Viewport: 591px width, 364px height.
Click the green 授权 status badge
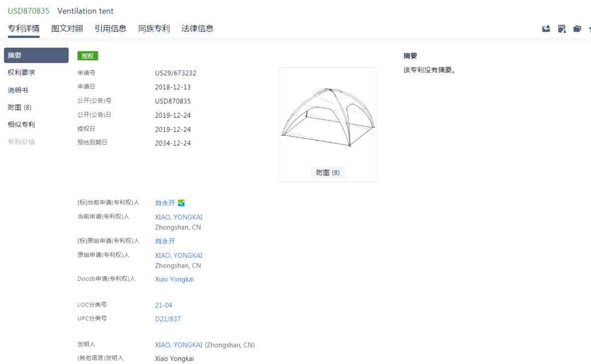pos(88,56)
